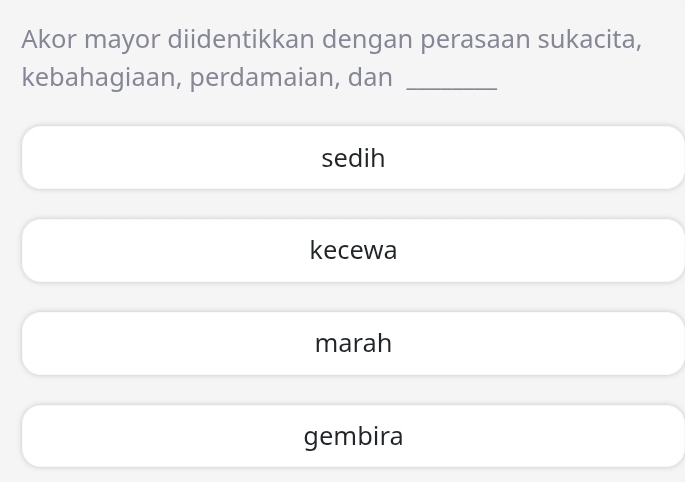Select the answer meaning "happy"
The width and height of the screenshot is (685, 482).
pos(353,437)
